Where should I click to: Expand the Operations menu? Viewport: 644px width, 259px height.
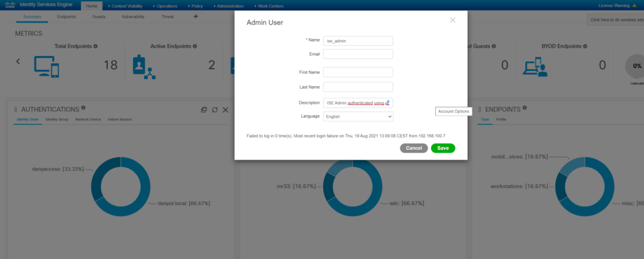[165, 6]
